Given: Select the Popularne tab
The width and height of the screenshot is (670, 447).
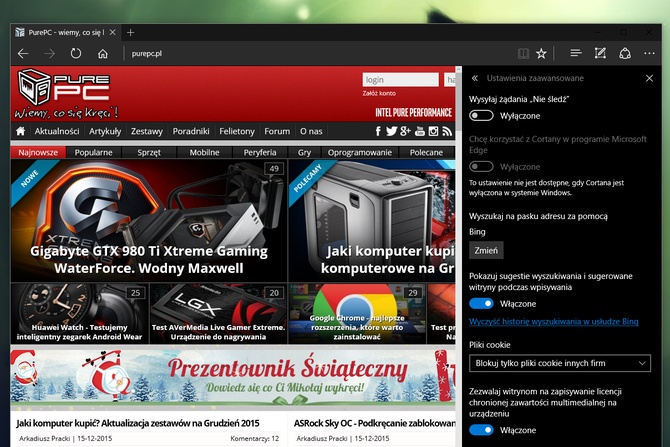Looking at the screenshot, I should coord(94,153).
